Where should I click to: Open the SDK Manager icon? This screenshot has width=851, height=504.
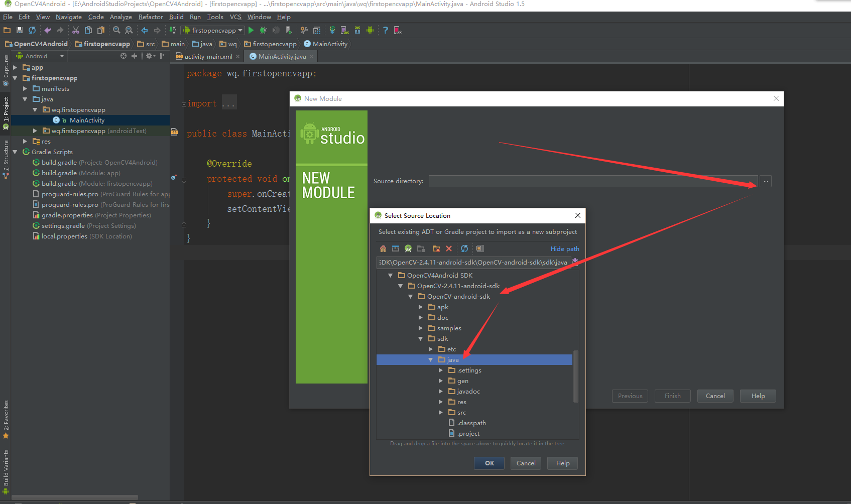[x=357, y=30]
